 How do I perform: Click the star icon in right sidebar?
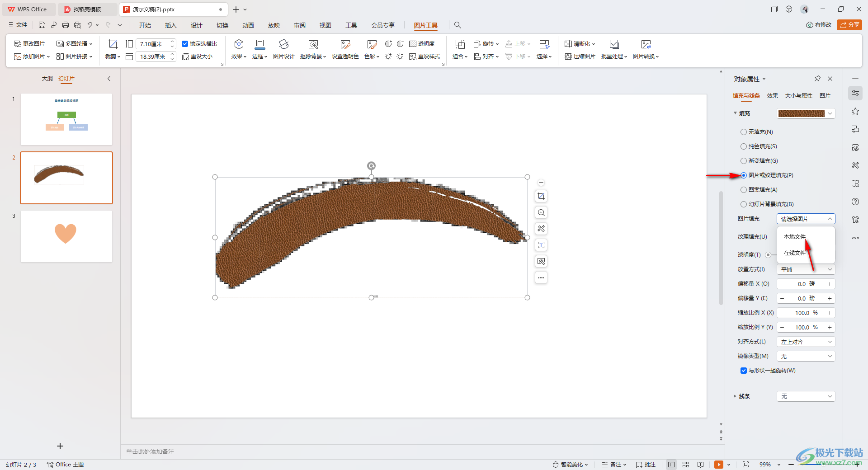[855, 111]
